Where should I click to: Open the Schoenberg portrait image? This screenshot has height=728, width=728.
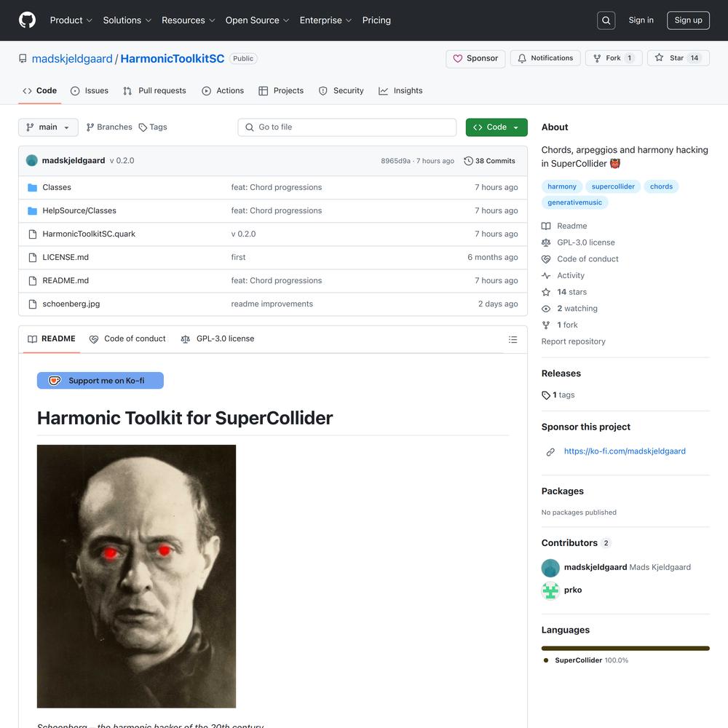[x=137, y=576]
